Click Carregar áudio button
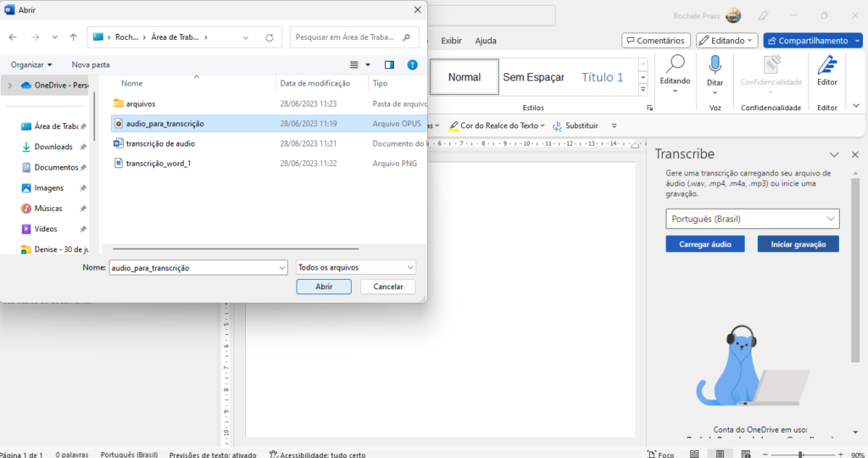Screen dimensions: 868x458 click(x=705, y=244)
